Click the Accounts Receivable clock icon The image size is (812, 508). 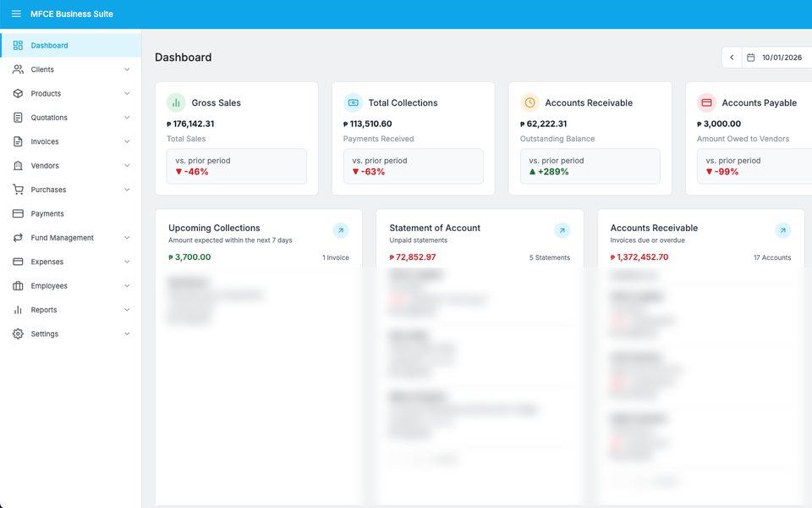[529, 102]
